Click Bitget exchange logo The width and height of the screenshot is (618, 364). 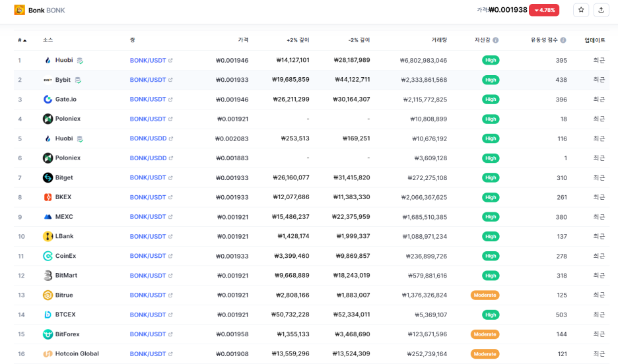(48, 177)
